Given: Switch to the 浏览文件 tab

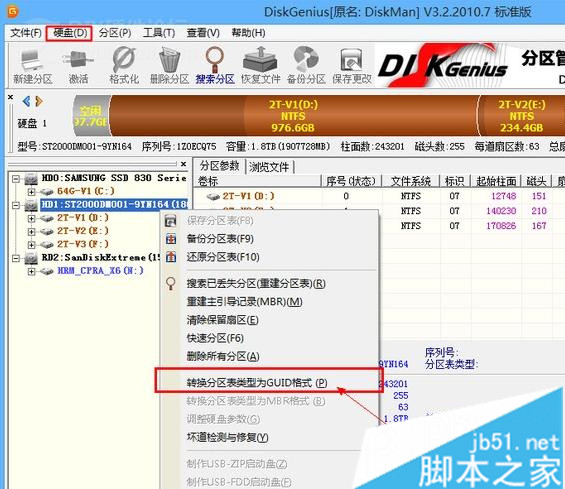Looking at the screenshot, I should (x=269, y=167).
